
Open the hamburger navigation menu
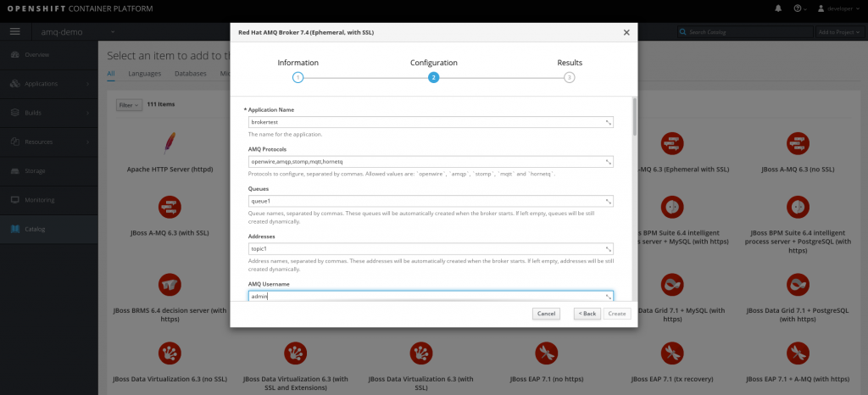tap(14, 32)
